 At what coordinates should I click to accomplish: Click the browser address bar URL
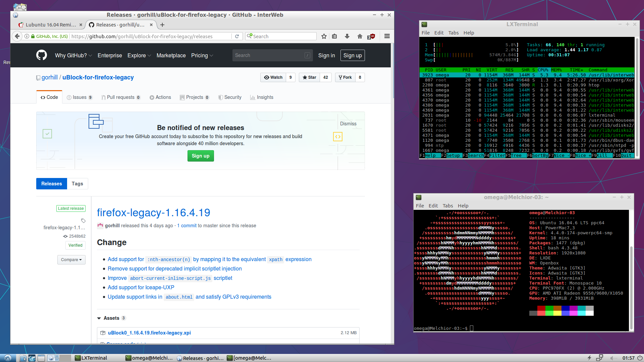point(142,36)
